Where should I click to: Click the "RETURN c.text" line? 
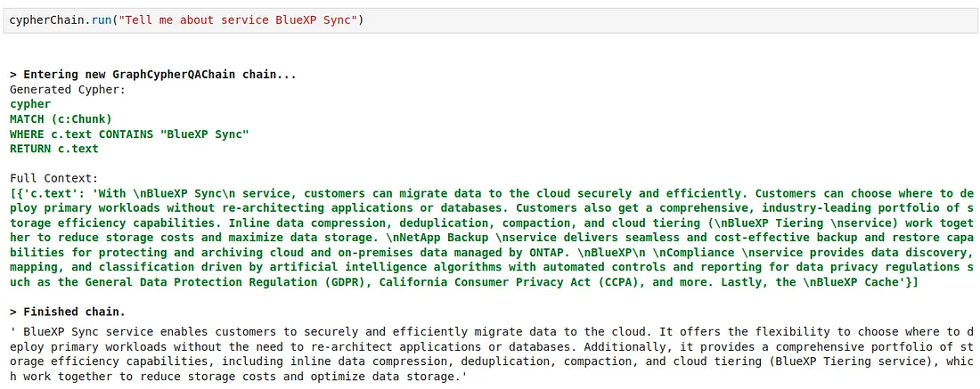[54, 149]
